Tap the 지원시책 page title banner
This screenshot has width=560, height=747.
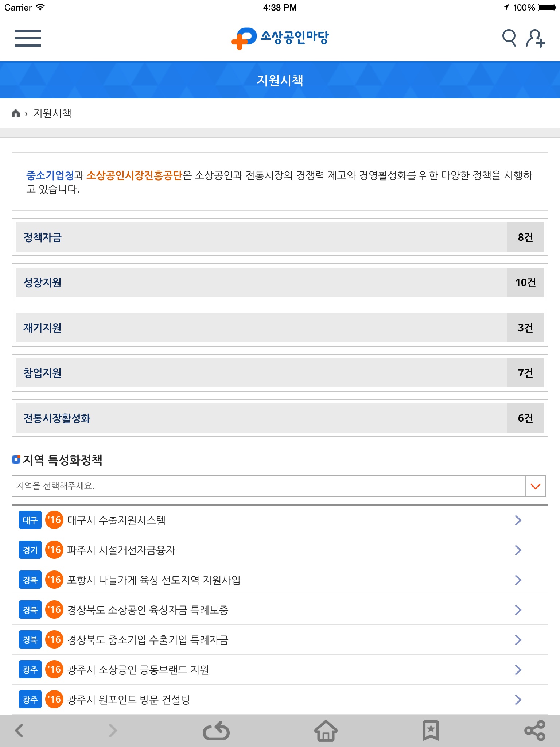(x=280, y=80)
